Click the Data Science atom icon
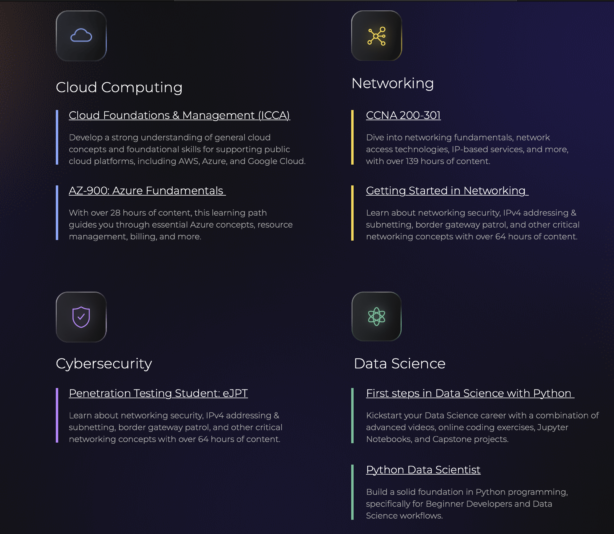The image size is (614, 534). pyautogui.click(x=376, y=317)
